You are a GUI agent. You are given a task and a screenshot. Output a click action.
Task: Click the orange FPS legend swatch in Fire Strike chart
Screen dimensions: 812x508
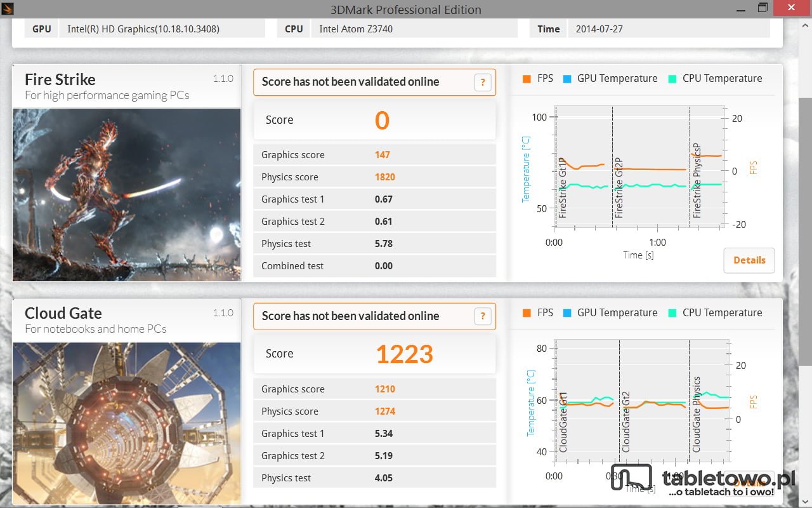[527, 79]
